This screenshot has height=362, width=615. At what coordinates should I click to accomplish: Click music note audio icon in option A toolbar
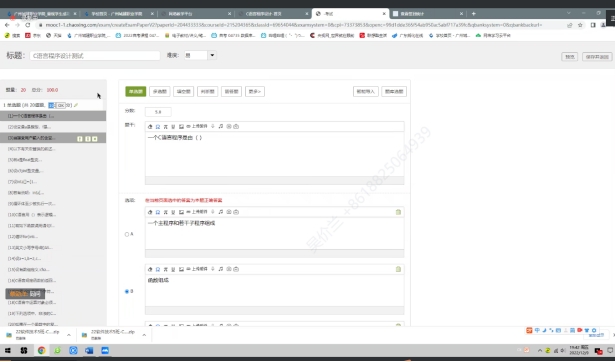[x=221, y=212]
